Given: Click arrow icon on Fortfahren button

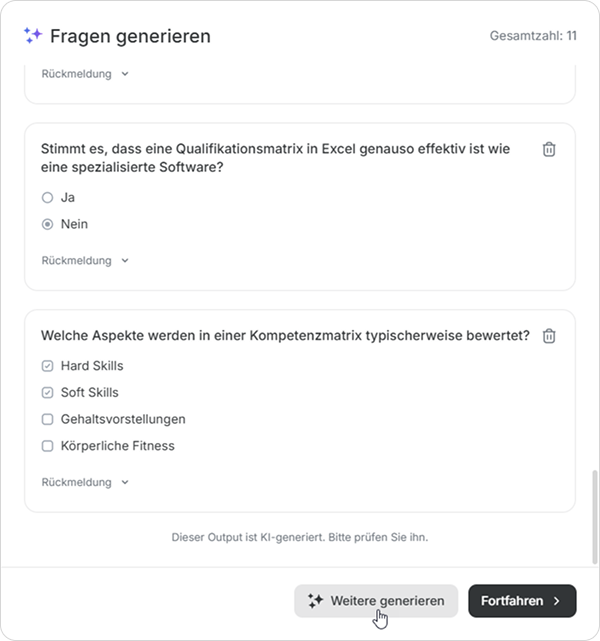Looking at the screenshot, I should (558, 601).
